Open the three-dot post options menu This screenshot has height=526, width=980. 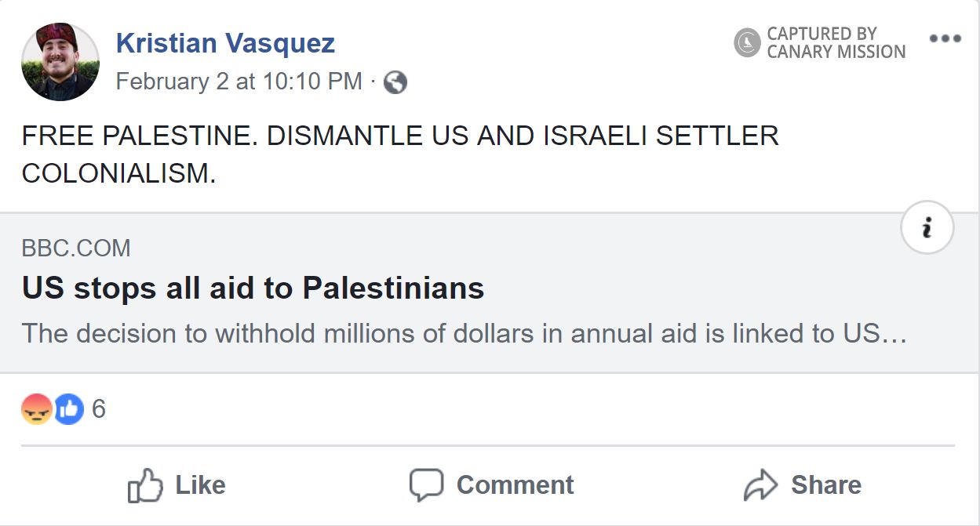tap(945, 39)
